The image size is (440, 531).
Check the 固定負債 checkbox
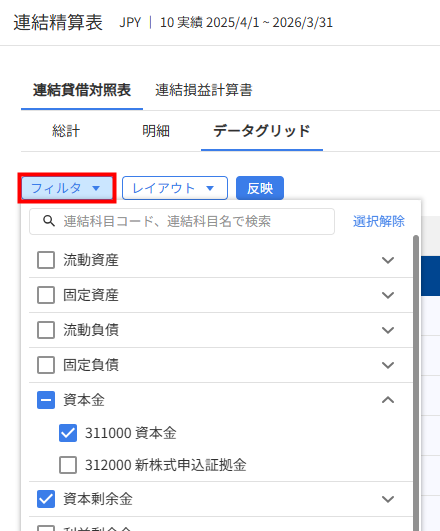pos(46,365)
